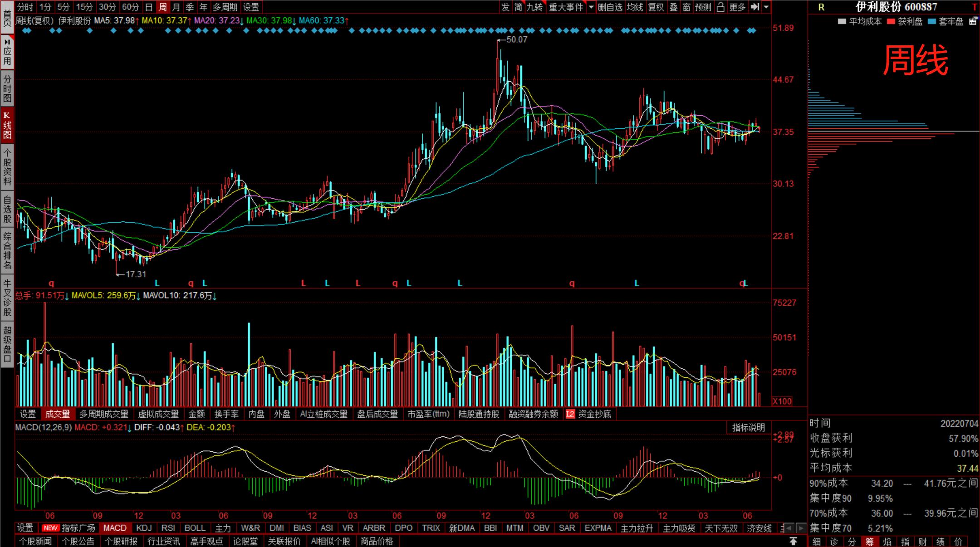Select the KDJ indicator tab
The image size is (980, 547).
point(144,528)
